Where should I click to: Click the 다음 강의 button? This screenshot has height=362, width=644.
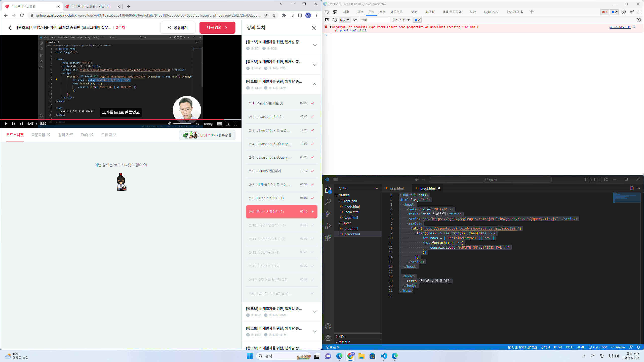[217, 28]
